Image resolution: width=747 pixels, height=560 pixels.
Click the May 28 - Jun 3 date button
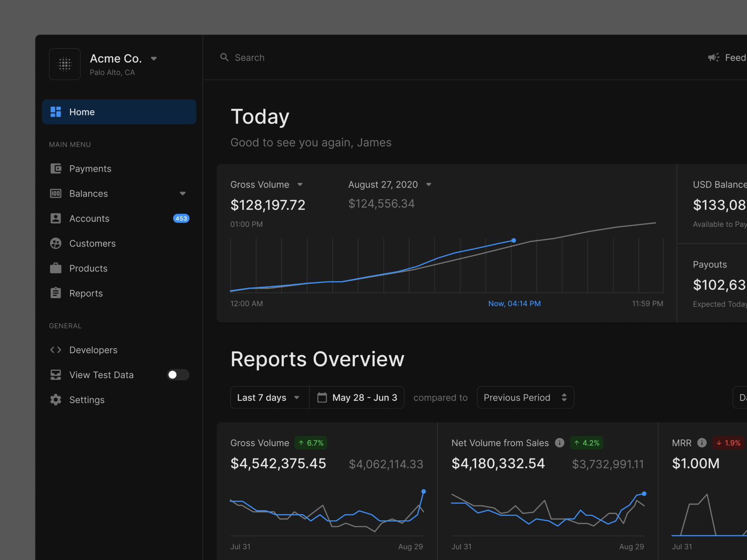click(x=357, y=398)
